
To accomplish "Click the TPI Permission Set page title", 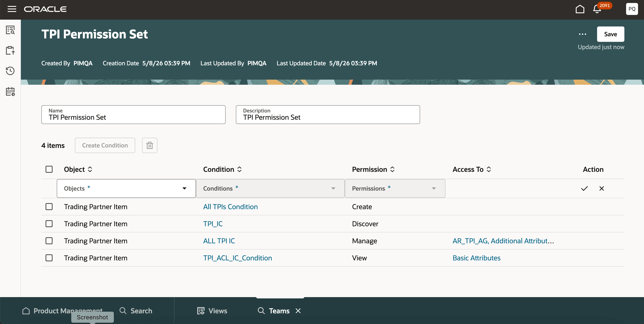I will tap(94, 34).
